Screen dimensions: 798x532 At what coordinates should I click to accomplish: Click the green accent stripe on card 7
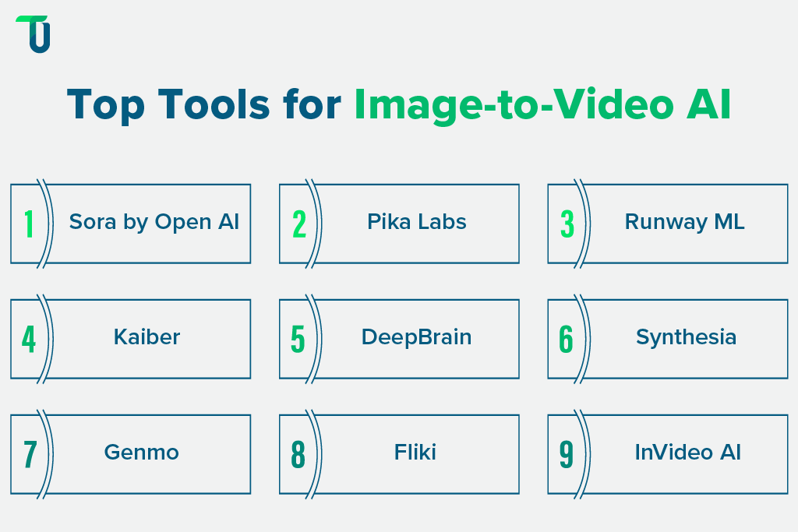(48, 453)
